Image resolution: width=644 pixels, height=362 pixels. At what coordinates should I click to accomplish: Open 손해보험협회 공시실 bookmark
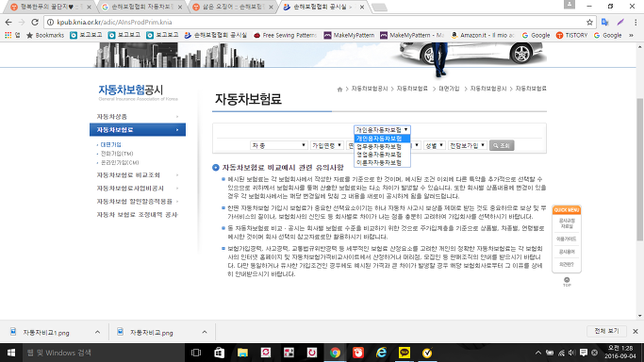click(x=216, y=35)
